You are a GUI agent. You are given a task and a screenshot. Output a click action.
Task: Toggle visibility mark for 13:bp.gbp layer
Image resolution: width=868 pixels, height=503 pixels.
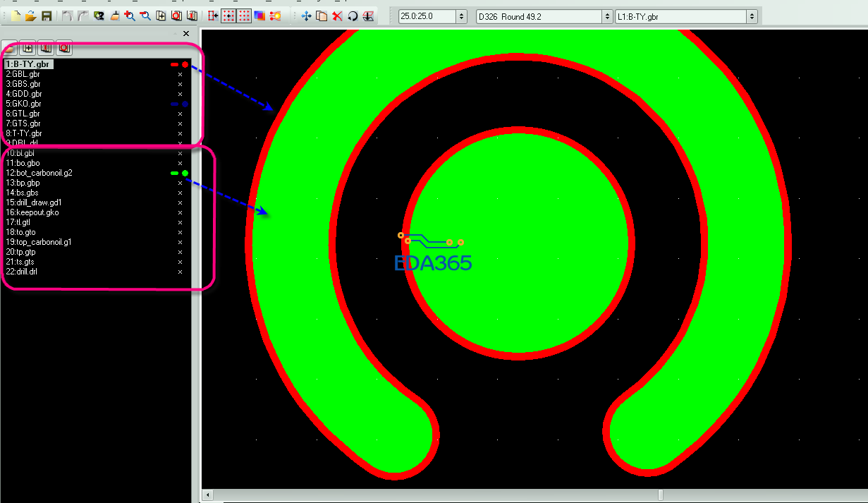point(180,183)
